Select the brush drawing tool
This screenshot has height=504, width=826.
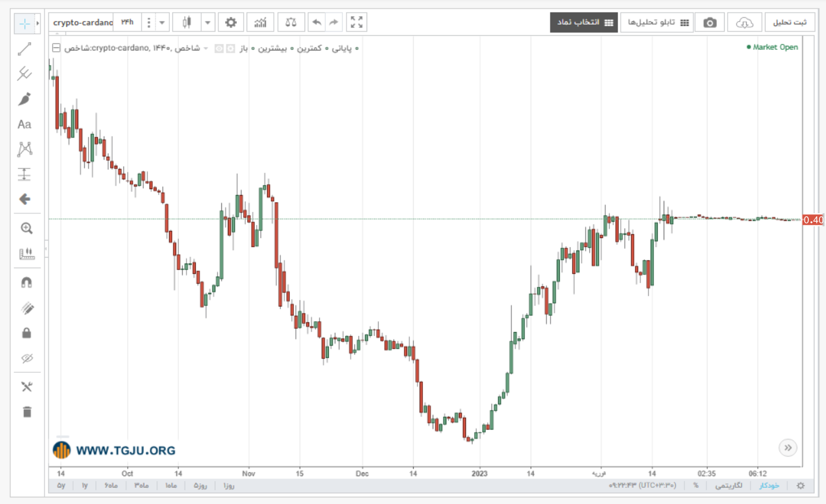point(24,99)
